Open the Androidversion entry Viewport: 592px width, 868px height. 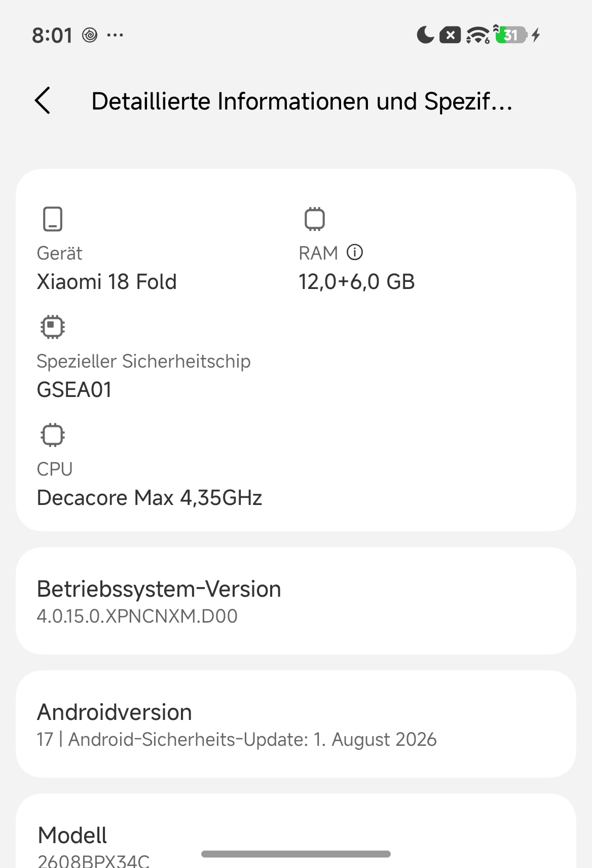tap(296, 724)
